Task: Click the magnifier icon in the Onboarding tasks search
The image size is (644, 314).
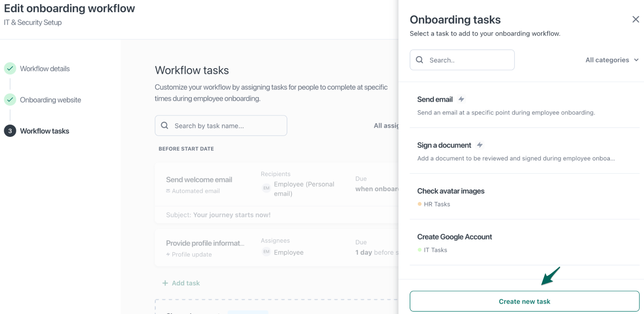Action: point(420,60)
